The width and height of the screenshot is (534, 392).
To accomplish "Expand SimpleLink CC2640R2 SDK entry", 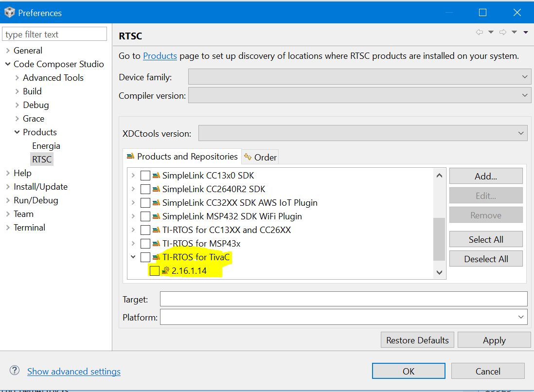I will click(133, 189).
